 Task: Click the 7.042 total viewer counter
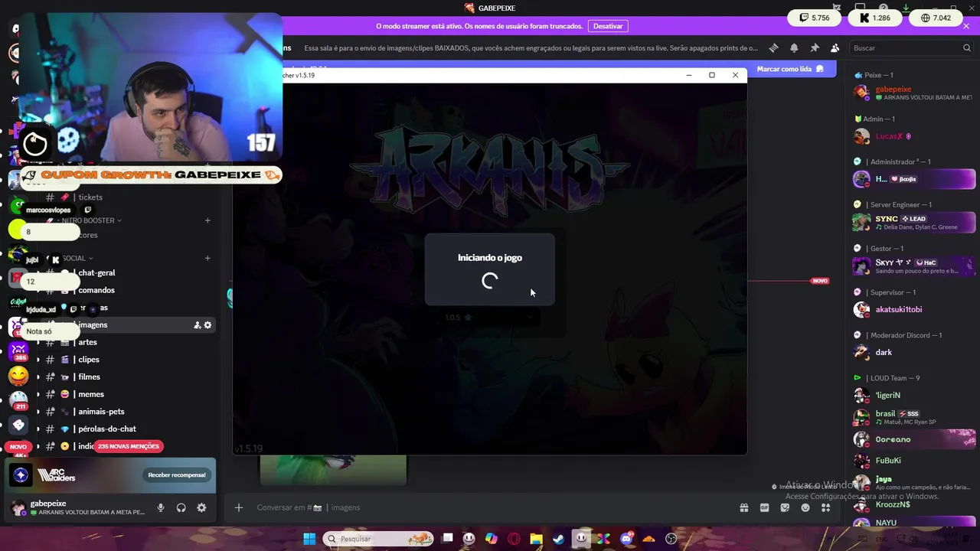click(936, 18)
